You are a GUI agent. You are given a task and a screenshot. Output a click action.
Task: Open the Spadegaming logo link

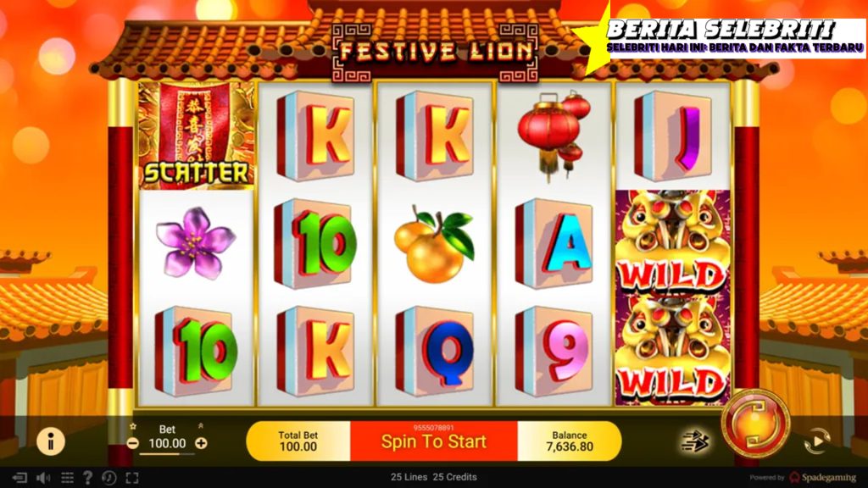pyautogui.click(x=822, y=477)
